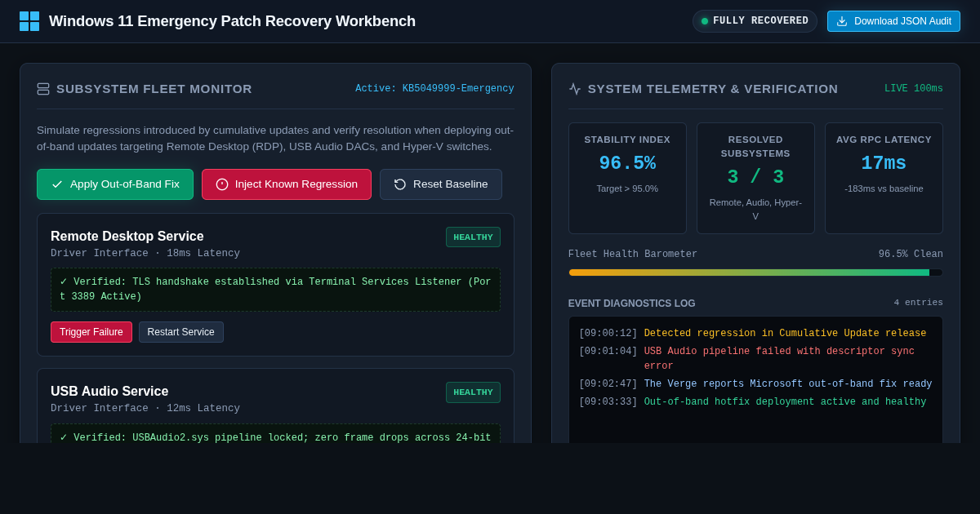Click the -183ms vs baseline note
The height and width of the screenshot is (514, 980).
coord(884,188)
